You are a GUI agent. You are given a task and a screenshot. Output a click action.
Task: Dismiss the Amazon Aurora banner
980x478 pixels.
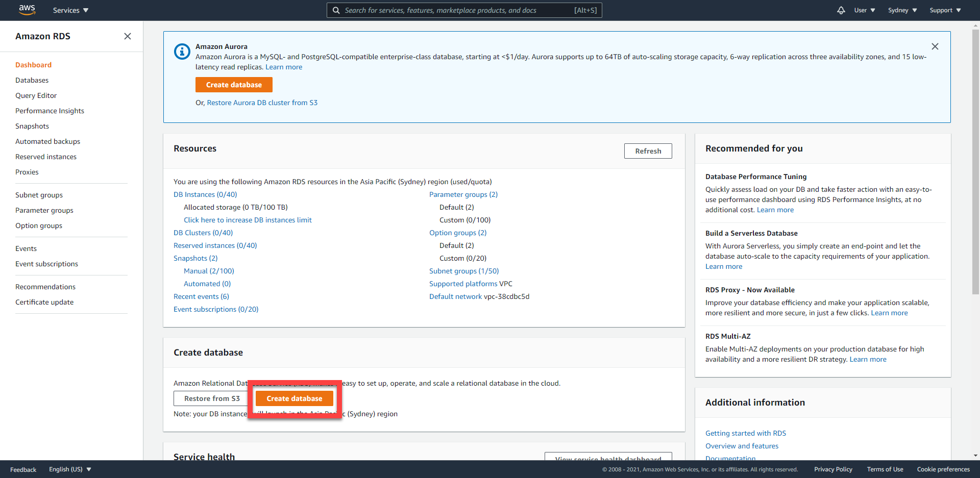coord(935,46)
